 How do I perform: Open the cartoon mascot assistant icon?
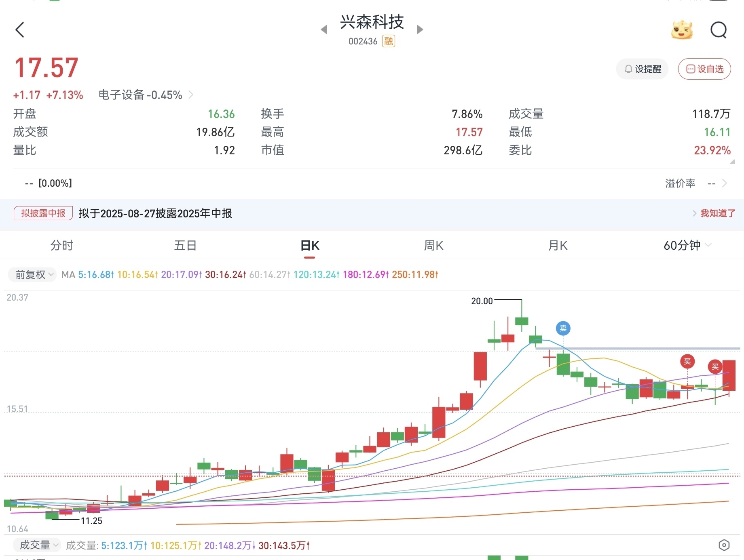[x=682, y=29]
